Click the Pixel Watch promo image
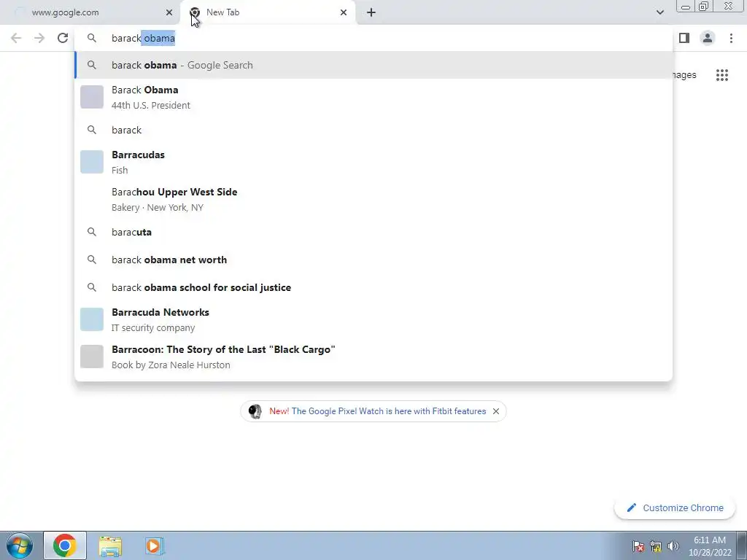This screenshot has width=747, height=560. point(255,411)
